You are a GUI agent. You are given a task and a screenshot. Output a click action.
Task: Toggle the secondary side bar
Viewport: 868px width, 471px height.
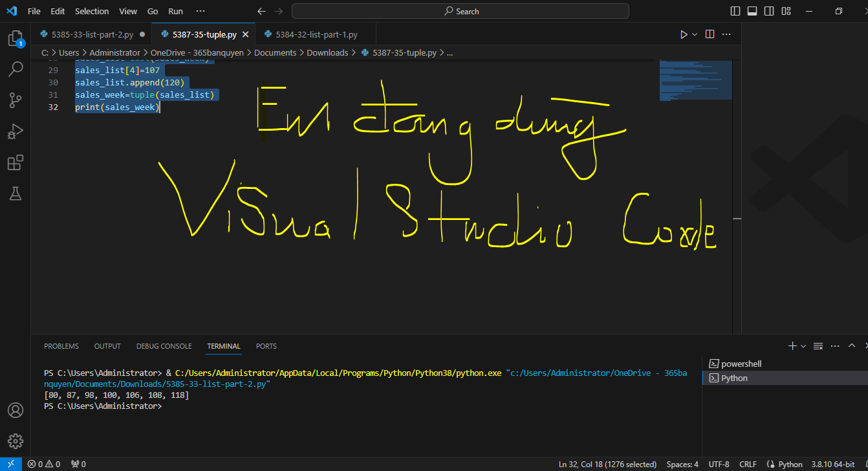tap(769, 11)
